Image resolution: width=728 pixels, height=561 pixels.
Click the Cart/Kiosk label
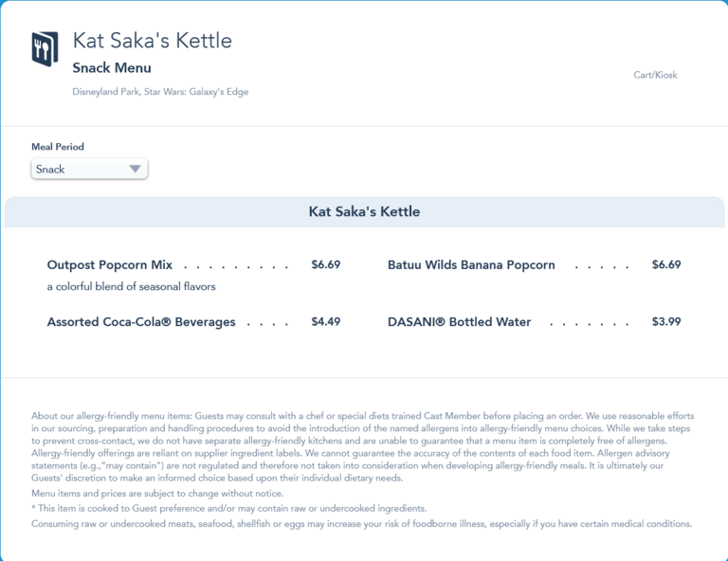(x=655, y=75)
